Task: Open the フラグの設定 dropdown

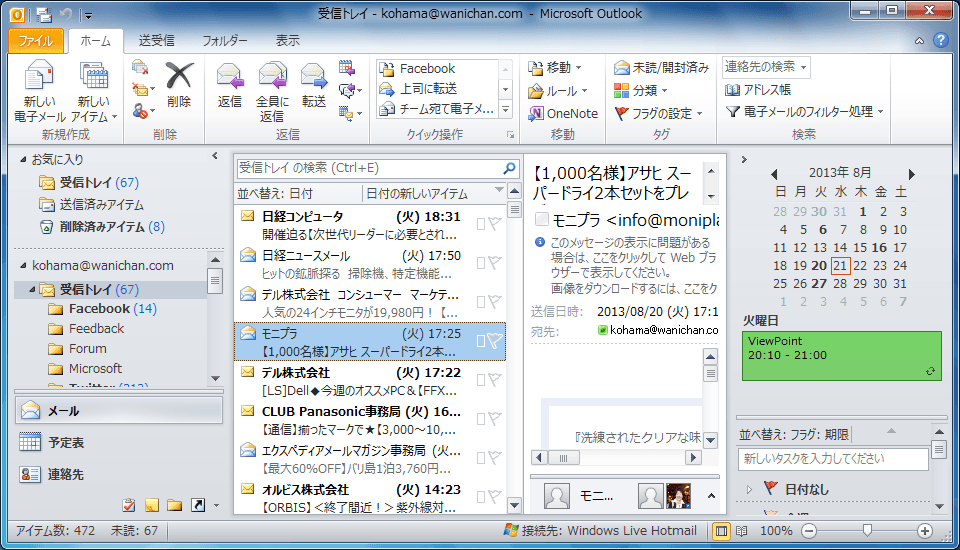Action: (x=658, y=113)
